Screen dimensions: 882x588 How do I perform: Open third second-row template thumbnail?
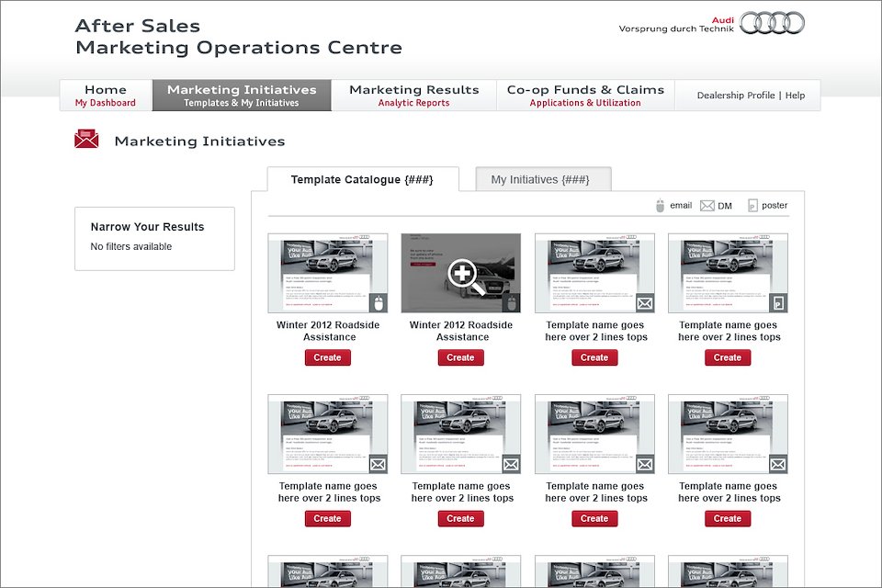coord(594,434)
